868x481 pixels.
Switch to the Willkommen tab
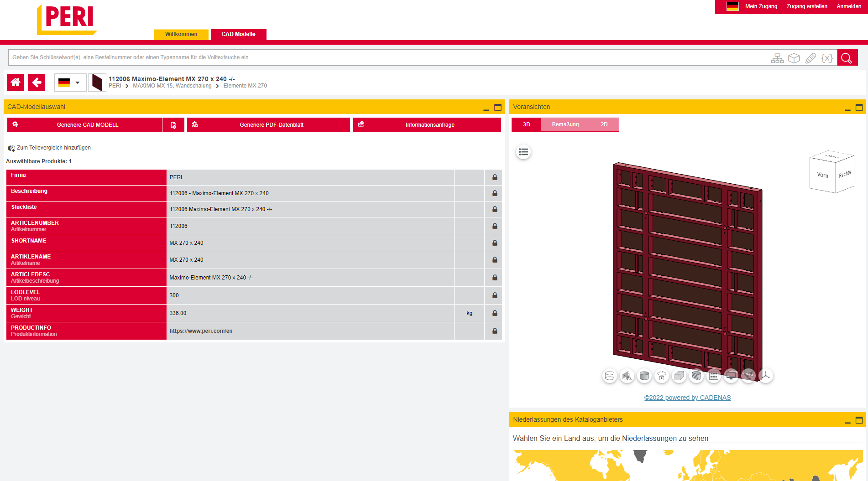pos(181,34)
